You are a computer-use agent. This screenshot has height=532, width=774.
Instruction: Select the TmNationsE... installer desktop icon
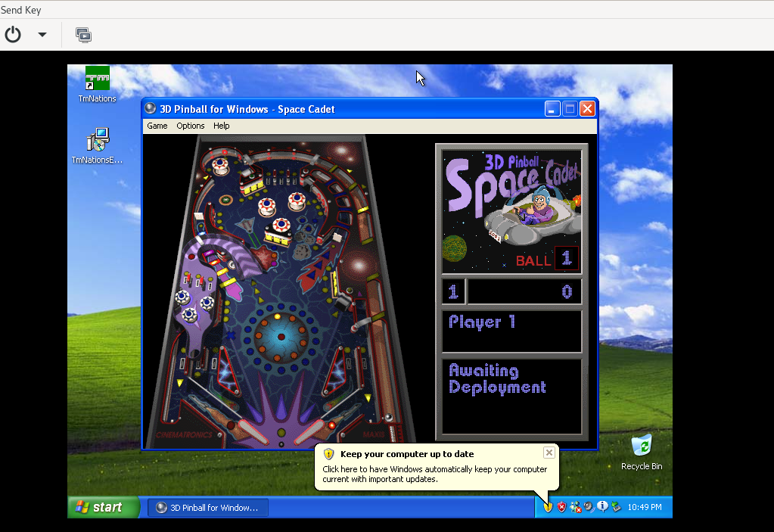(x=98, y=146)
